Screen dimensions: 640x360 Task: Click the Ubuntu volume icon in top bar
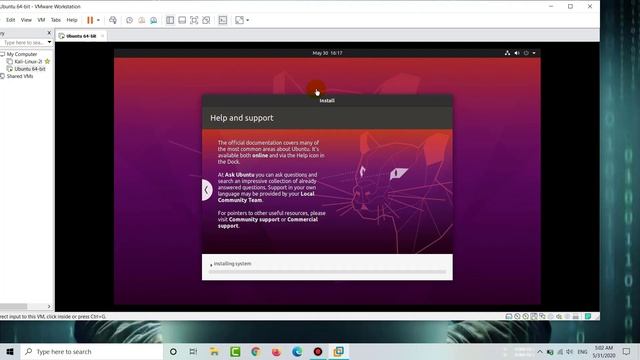(x=517, y=53)
